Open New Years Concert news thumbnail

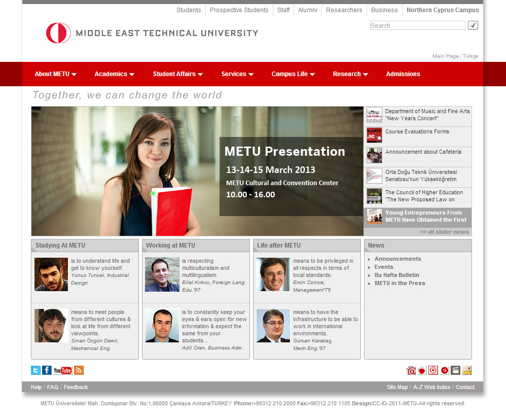point(374,115)
